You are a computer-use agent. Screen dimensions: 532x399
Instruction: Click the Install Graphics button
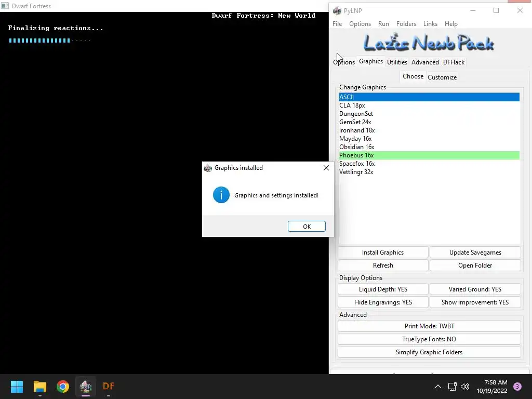383,252
